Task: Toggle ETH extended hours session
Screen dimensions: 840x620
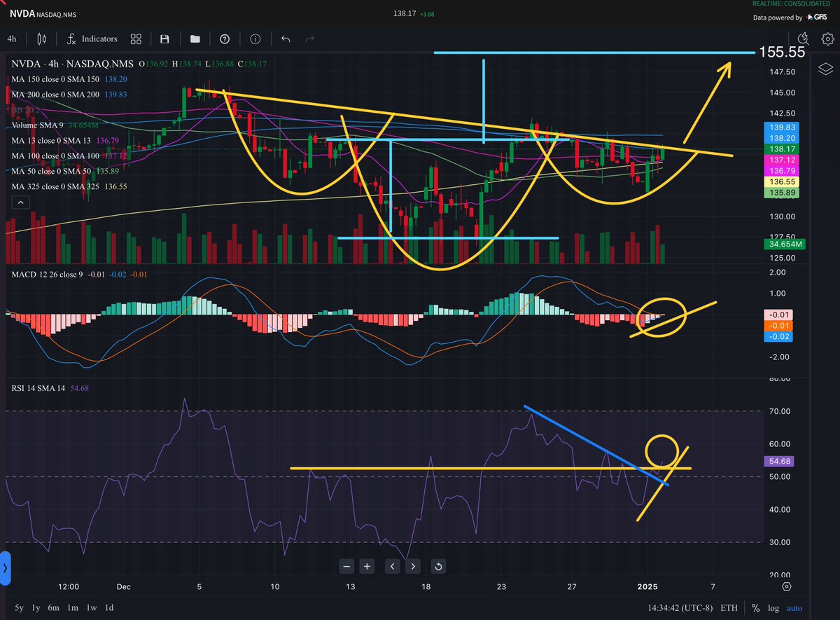Action: [729, 607]
